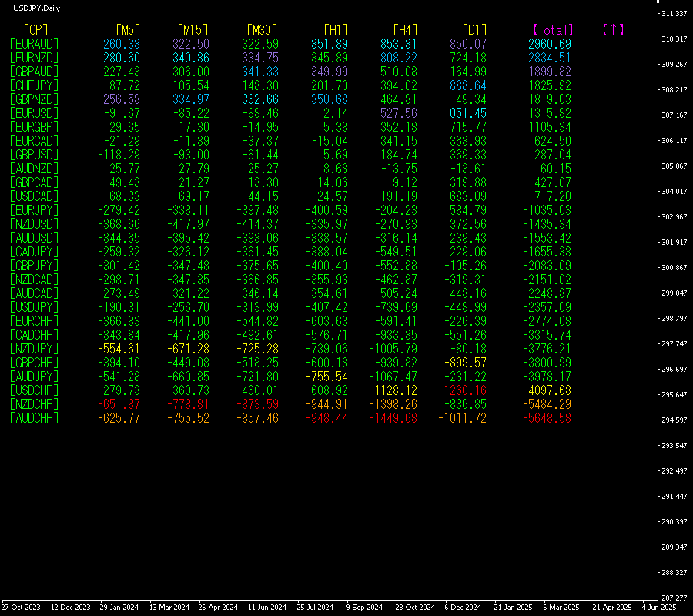
Task: Sort by the [H1] column header
Action: 336,30
